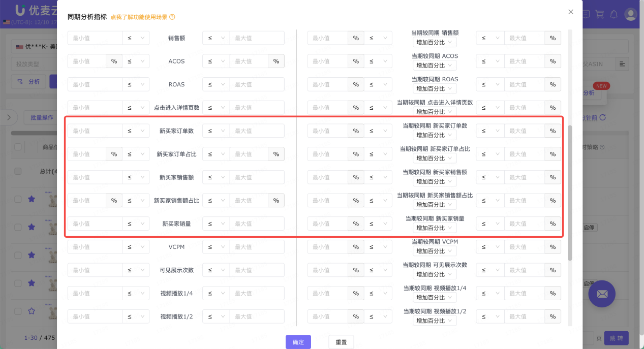Viewport: 644px width, 349px height.
Task: Open the 批量操作 menu
Action: tap(42, 117)
